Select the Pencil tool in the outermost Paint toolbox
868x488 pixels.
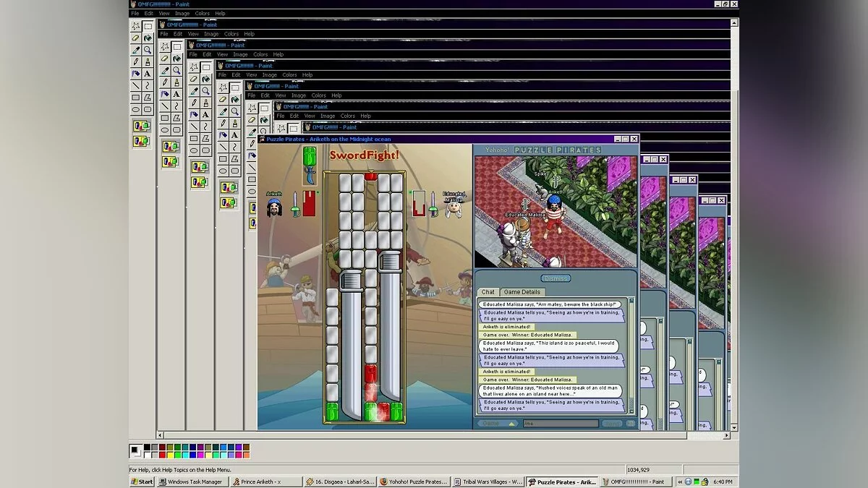pos(135,62)
